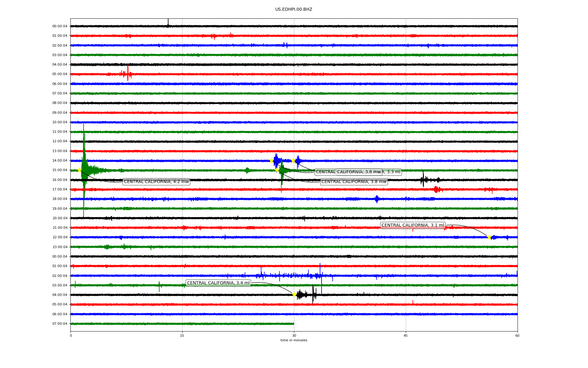Click the 23:00:04 row time label

click(x=60, y=247)
